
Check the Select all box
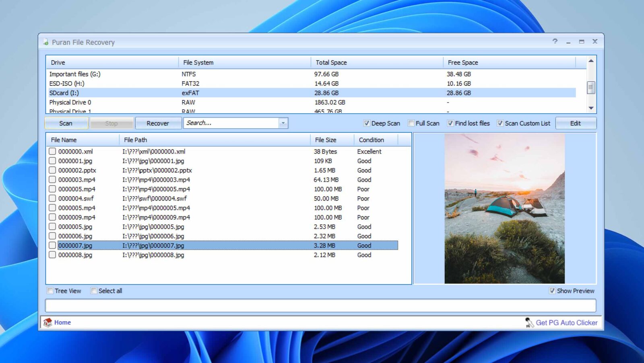(x=93, y=290)
